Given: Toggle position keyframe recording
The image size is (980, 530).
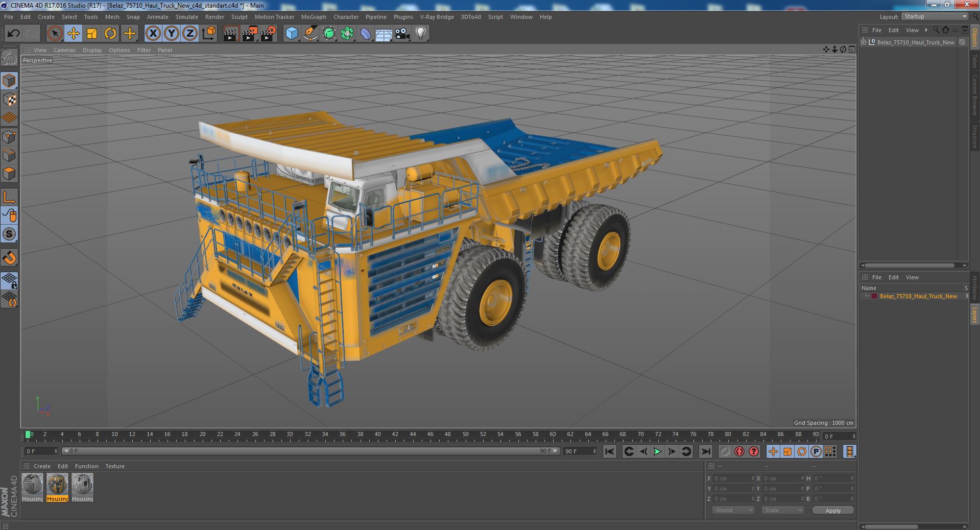Looking at the screenshot, I should click(x=773, y=451).
